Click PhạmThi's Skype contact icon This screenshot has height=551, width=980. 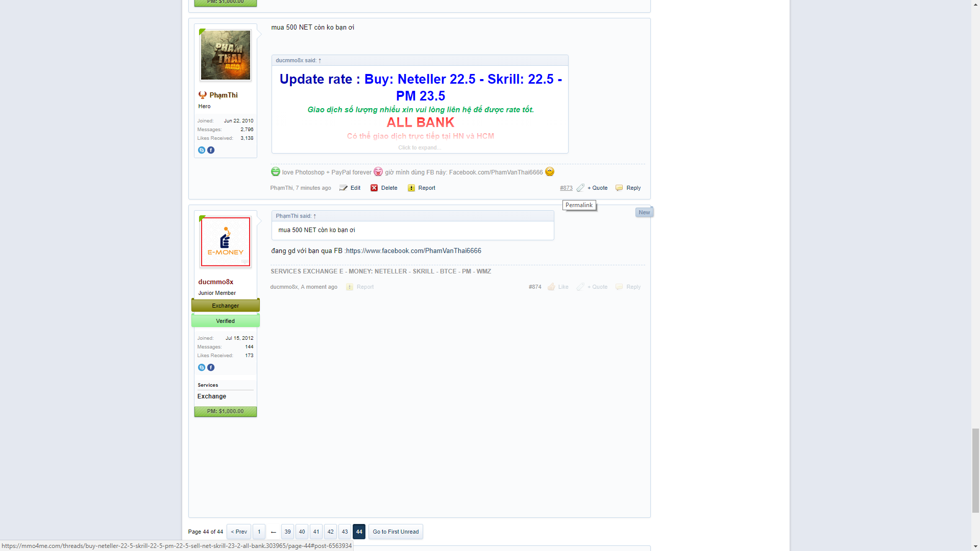[202, 150]
